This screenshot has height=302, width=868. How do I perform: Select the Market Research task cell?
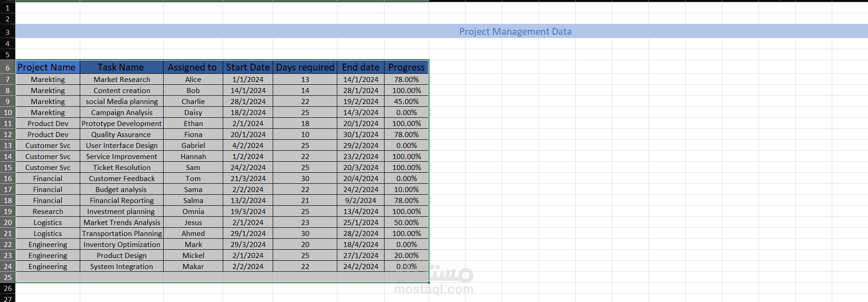pos(121,79)
